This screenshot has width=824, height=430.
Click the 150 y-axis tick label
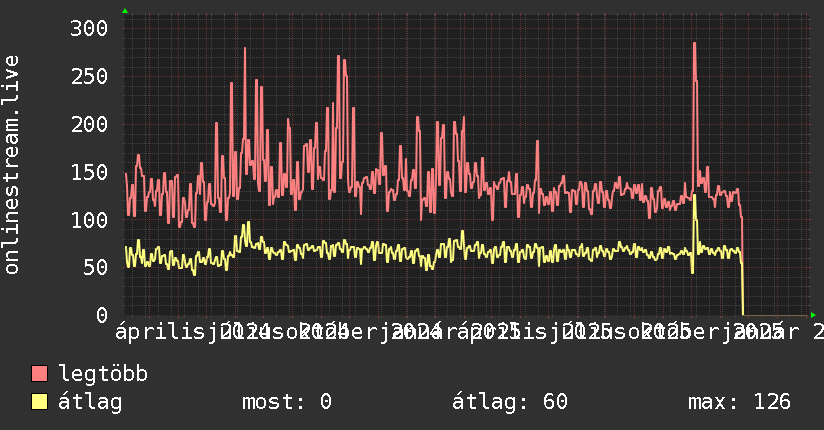89,172
